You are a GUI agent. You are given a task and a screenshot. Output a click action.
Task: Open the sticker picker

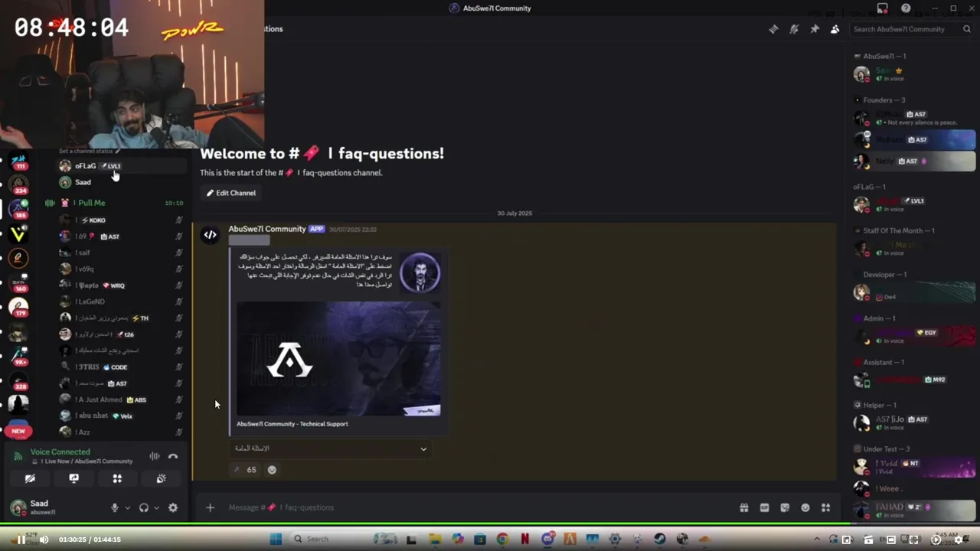coord(785,507)
